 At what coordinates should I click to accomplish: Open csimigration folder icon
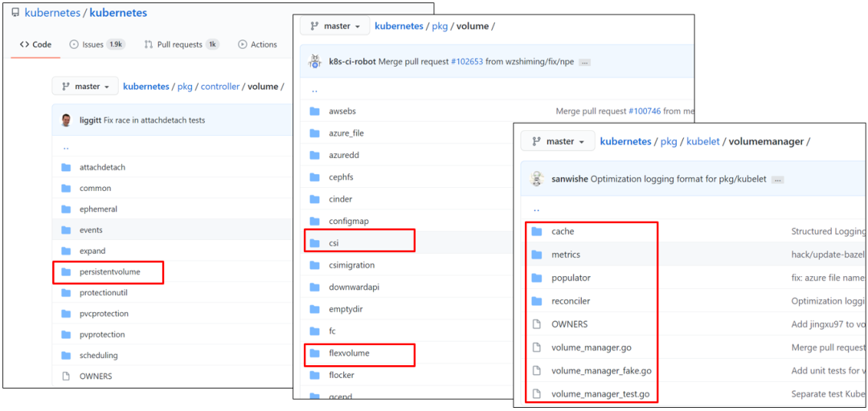click(315, 265)
